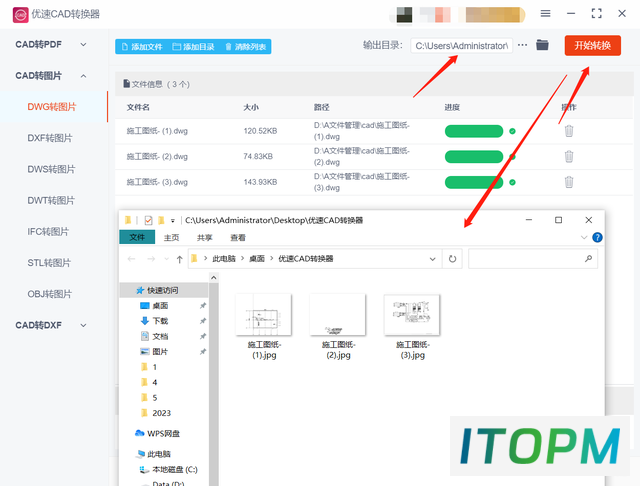Image resolution: width=640 pixels, height=486 pixels.
Task: Select DWT转图片 in sidebar
Action: tap(51, 200)
